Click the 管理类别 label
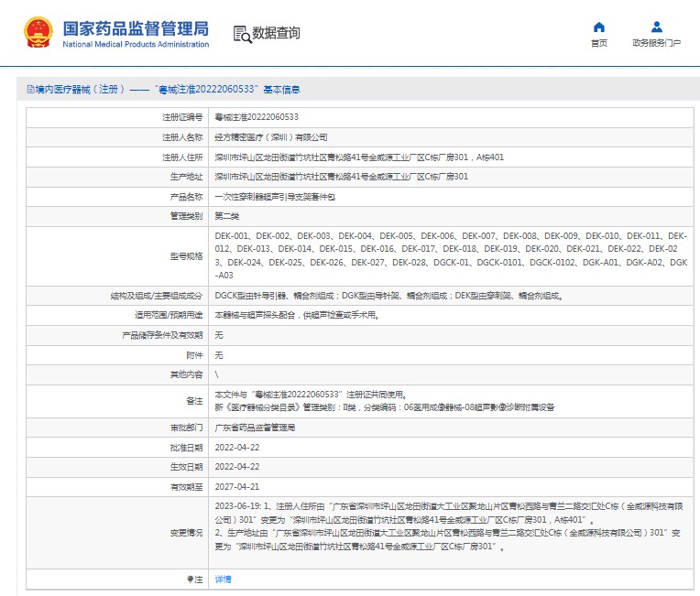Viewport: 700px width, 596px height. pyautogui.click(x=186, y=216)
